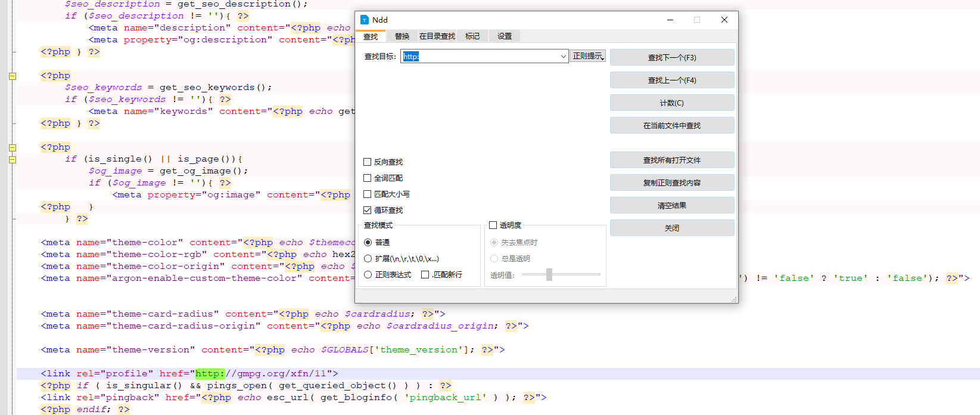
Task: Click 查找下一个(F3) button
Action: (672, 58)
